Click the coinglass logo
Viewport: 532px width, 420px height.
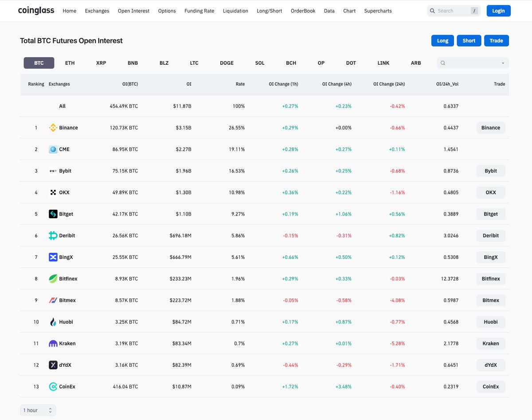(x=36, y=11)
